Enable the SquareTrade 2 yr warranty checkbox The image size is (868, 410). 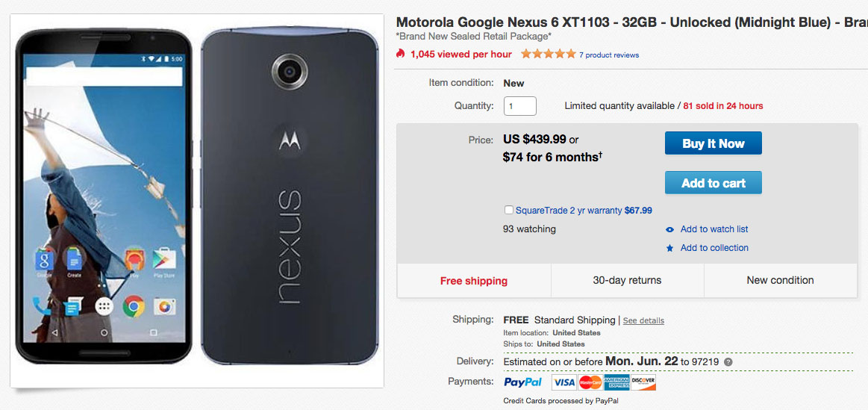tap(509, 211)
